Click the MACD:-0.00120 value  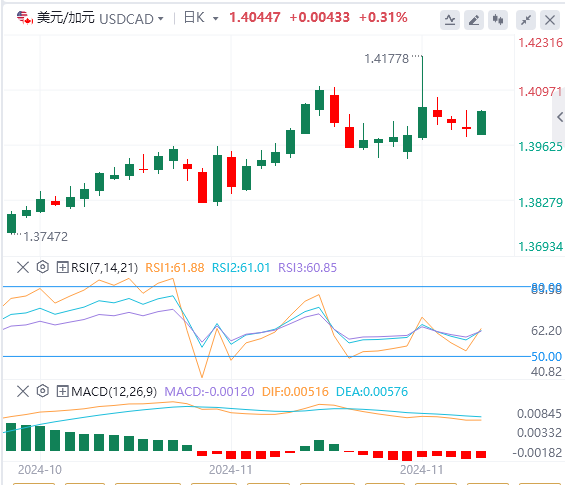coord(209,392)
